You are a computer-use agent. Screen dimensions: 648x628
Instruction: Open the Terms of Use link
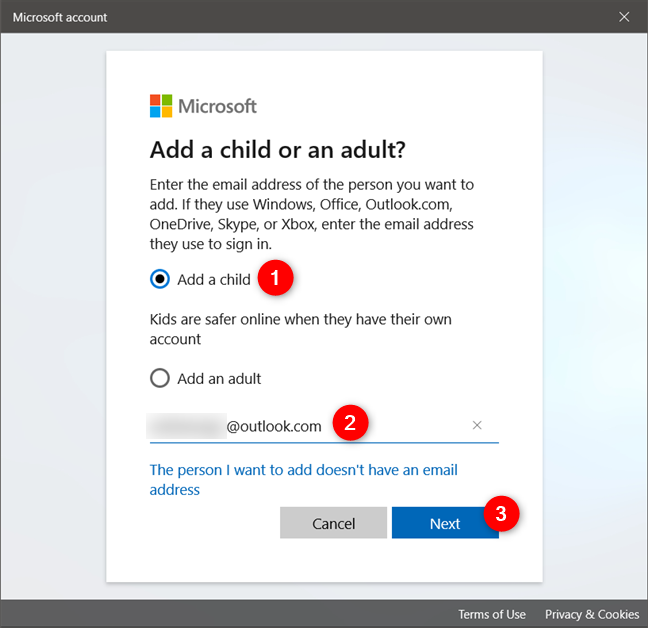coord(492,614)
